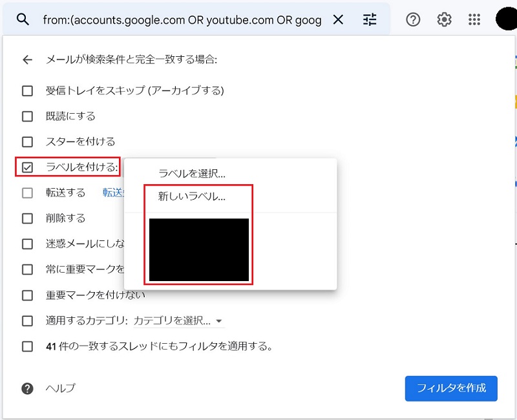Choose 新しいラベル... menu entry
The height and width of the screenshot is (420, 517).
tap(192, 196)
